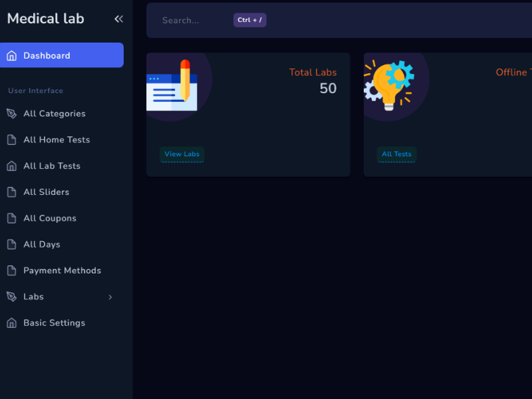
Task: Click the All Sliders file icon
Action: click(x=11, y=192)
